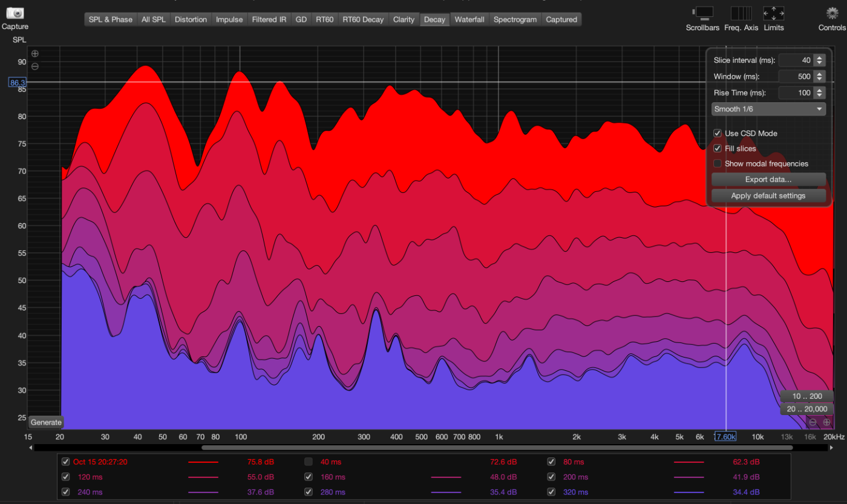Zoom in using the top-left SPL plus icon
The width and height of the screenshot is (847, 504).
click(x=35, y=54)
